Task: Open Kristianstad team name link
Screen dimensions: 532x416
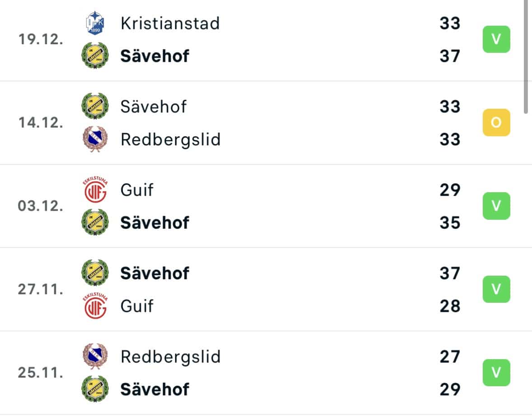Action: 170,23
